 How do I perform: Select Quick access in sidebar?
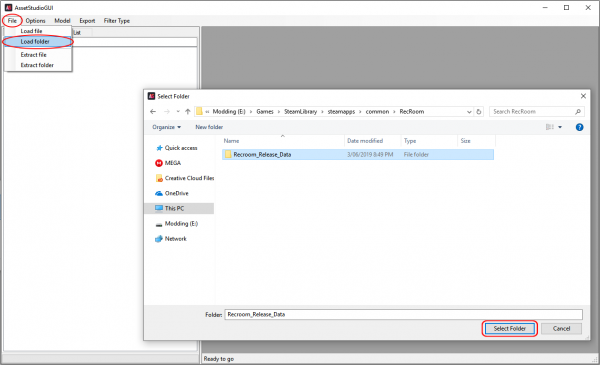(181, 148)
